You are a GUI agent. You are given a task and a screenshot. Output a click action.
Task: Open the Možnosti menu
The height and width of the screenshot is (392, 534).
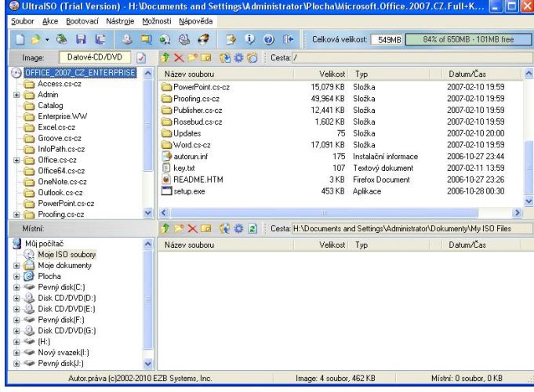tap(157, 21)
